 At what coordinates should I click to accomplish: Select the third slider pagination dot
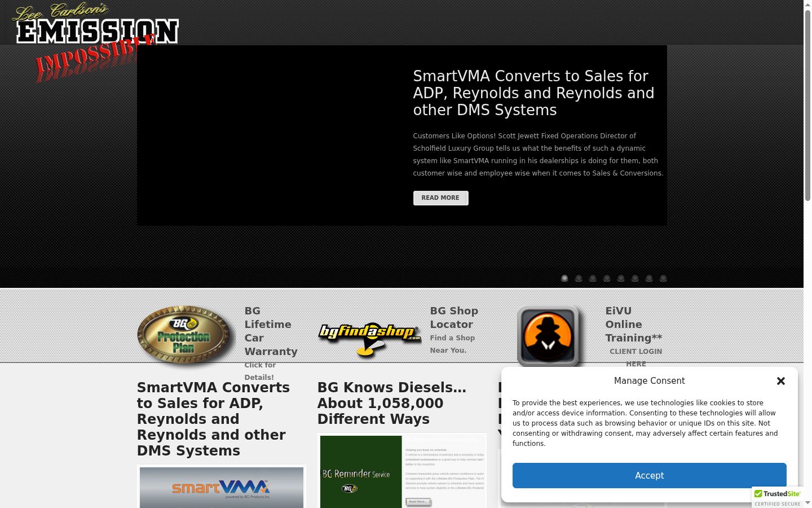[x=593, y=278]
